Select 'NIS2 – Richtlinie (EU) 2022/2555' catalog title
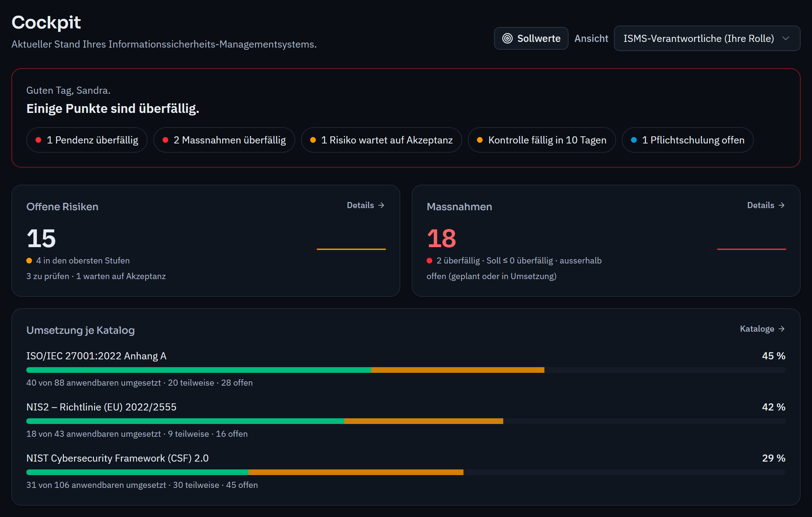Viewport: 812px width, 517px height. (101, 407)
